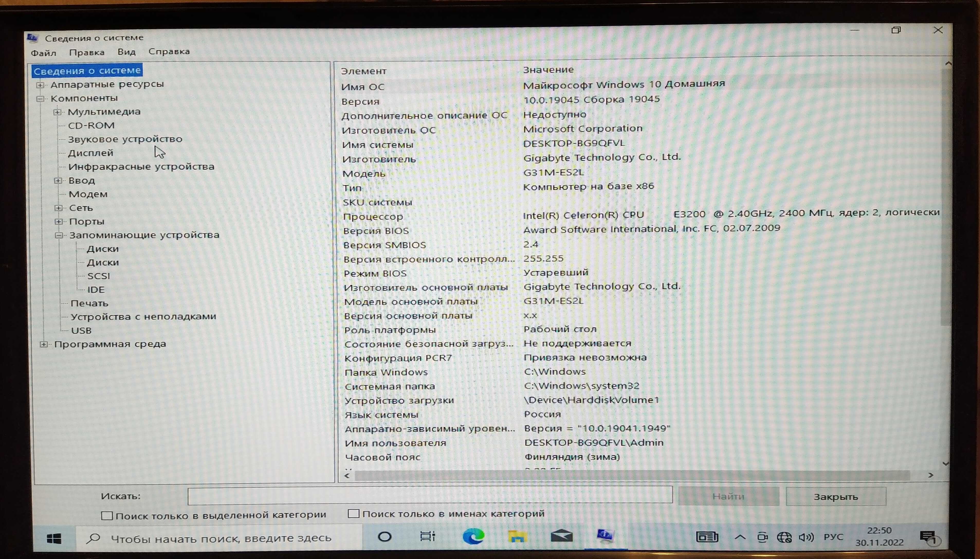This screenshot has width=980, height=559.
Task: Click the scroll left arrow of details pane
Action: tap(347, 476)
